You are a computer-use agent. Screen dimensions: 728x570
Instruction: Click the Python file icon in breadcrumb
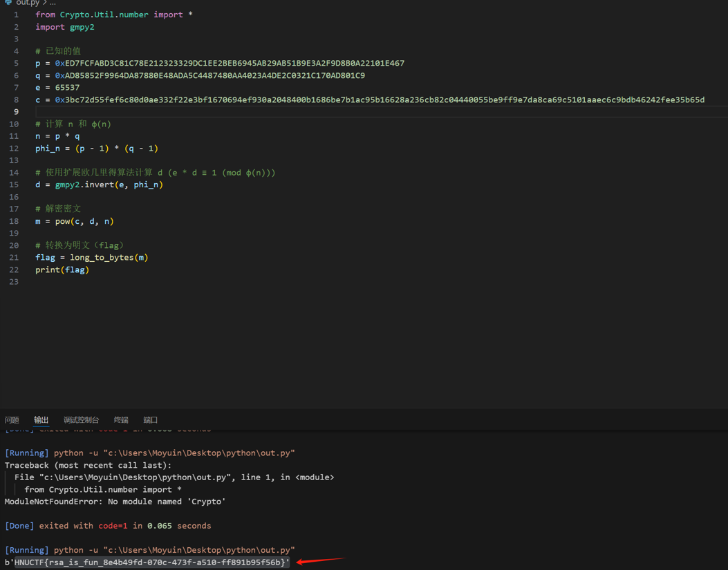(x=8, y=3)
